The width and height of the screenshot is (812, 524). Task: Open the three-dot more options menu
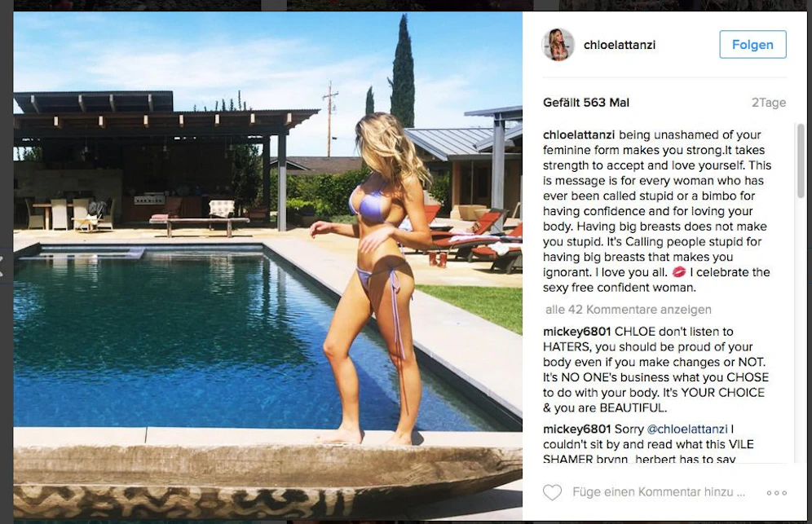(777, 492)
